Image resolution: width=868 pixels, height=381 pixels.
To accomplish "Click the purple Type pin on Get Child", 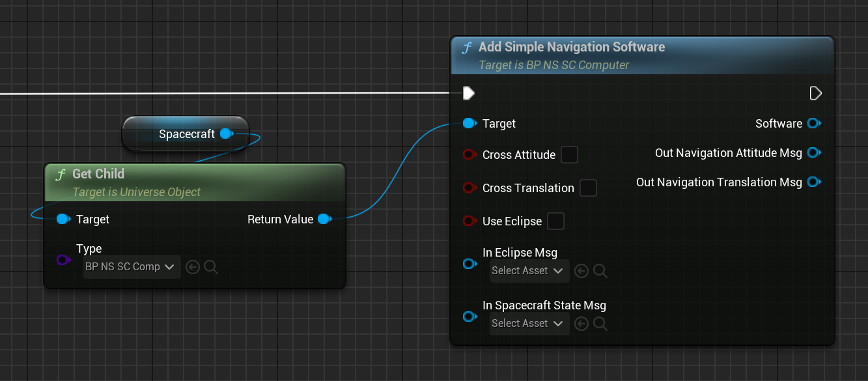I will pos(63,260).
